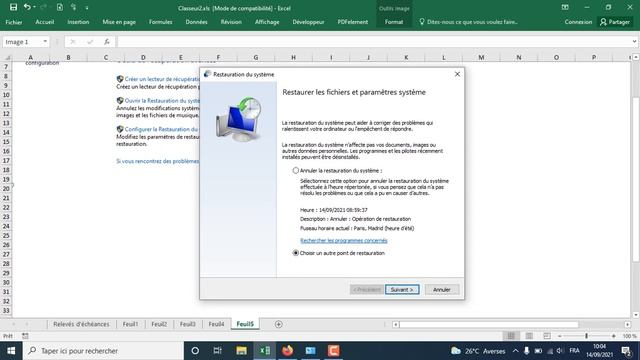Click the horizontal scrollbar right arrow
640x360 pixels.
pyautogui.click(x=627, y=324)
